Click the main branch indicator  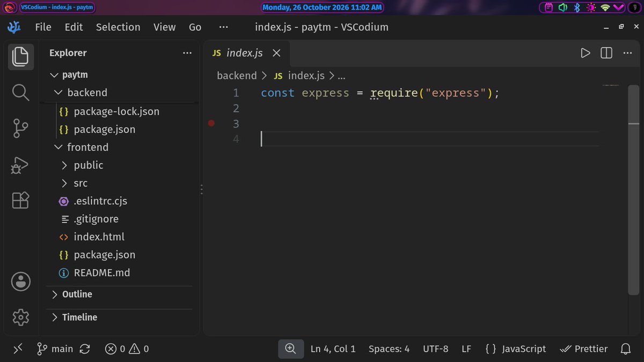pyautogui.click(x=55, y=349)
